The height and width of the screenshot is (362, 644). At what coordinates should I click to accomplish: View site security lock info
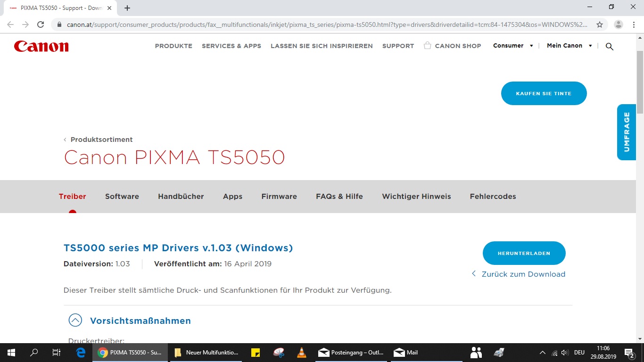click(x=59, y=25)
